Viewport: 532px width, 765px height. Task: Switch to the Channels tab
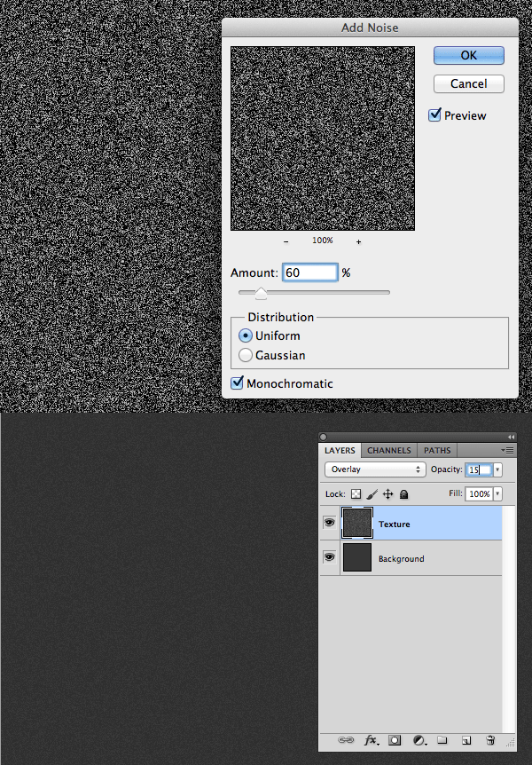389,450
